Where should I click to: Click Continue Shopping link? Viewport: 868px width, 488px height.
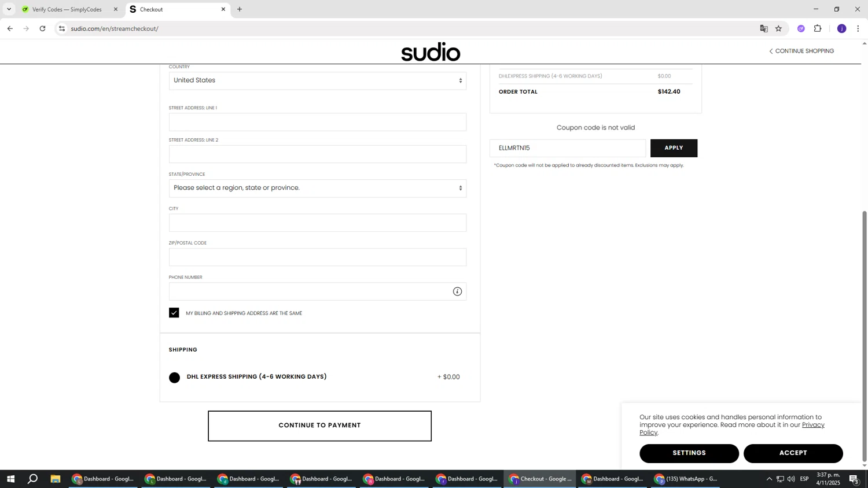click(x=801, y=51)
